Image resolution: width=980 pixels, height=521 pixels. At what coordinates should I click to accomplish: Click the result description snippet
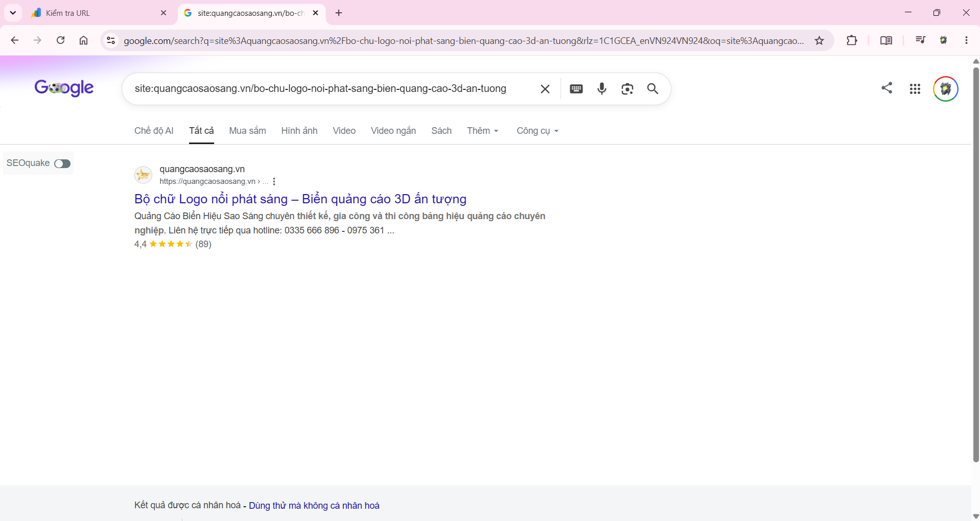(340, 223)
